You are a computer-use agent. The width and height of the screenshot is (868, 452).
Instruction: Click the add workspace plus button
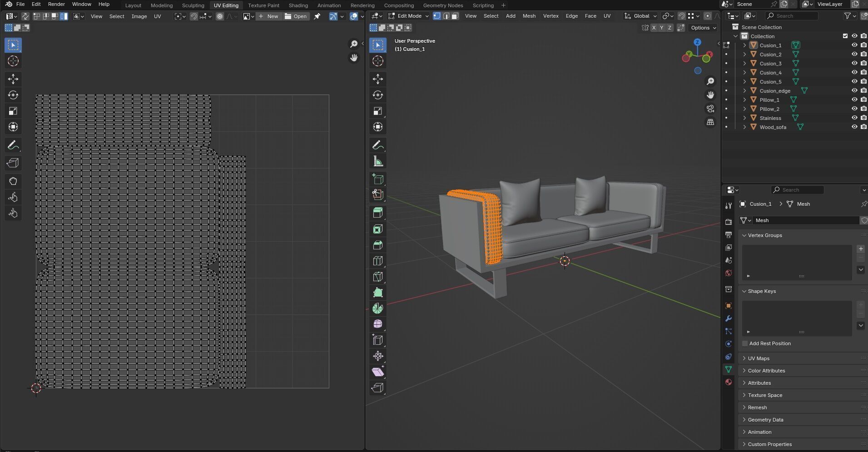point(503,5)
